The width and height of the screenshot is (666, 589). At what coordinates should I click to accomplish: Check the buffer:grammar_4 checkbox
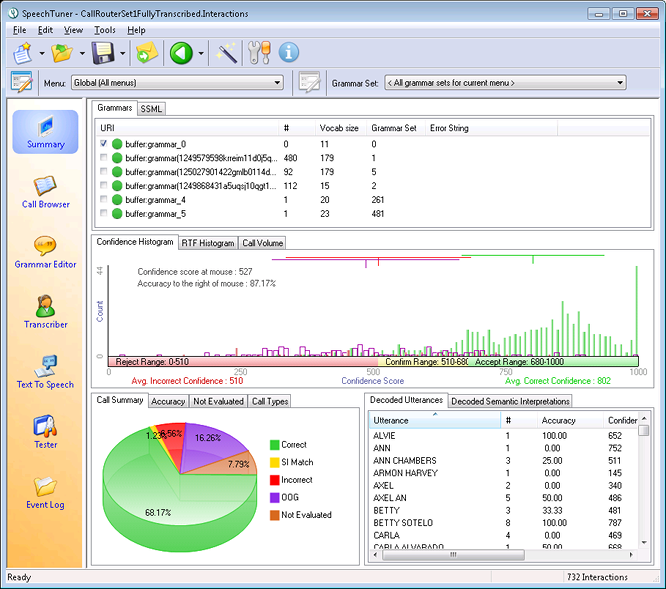[104, 199]
